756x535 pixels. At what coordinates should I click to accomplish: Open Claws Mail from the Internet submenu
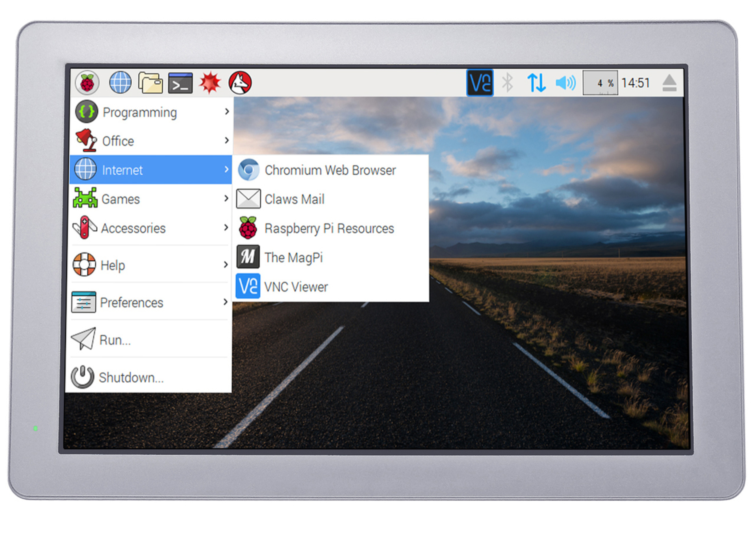(295, 199)
